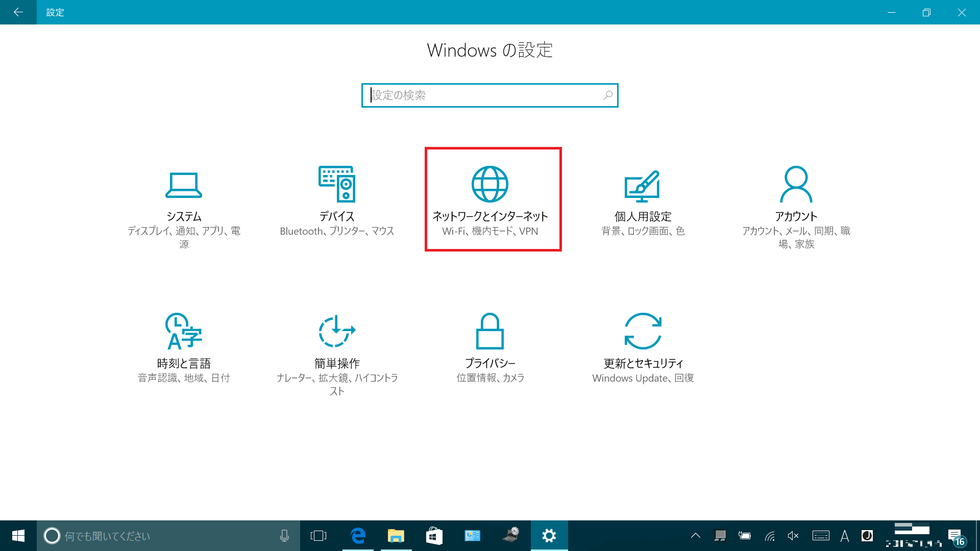Click the Cortana microphone icon
Image resolution: width=980 pixels, height=551 pixels.
point(284,536)
